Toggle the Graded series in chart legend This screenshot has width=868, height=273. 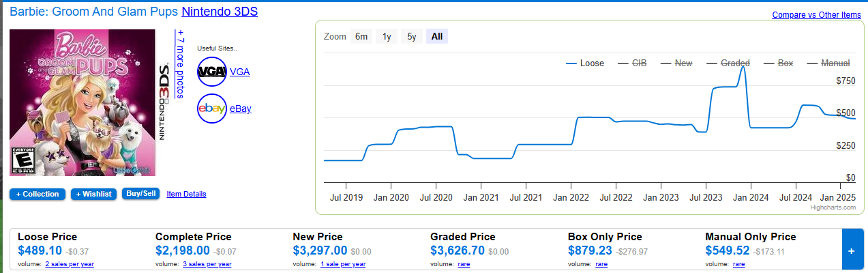(728, 63)
